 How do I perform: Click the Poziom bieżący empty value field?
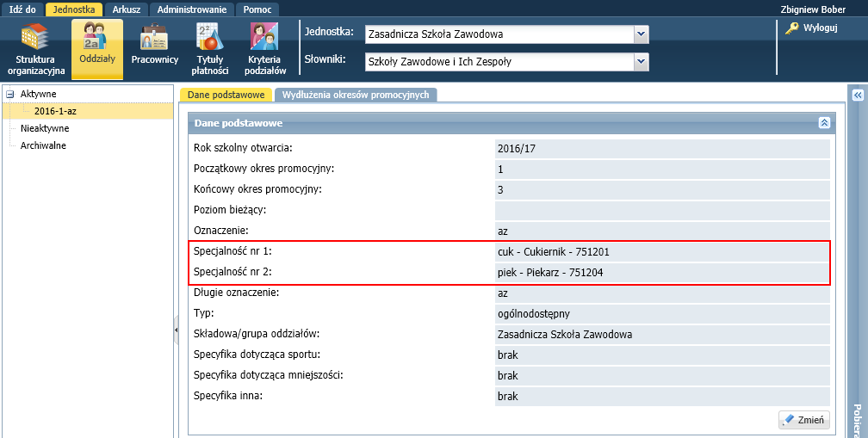pos(662,211)
